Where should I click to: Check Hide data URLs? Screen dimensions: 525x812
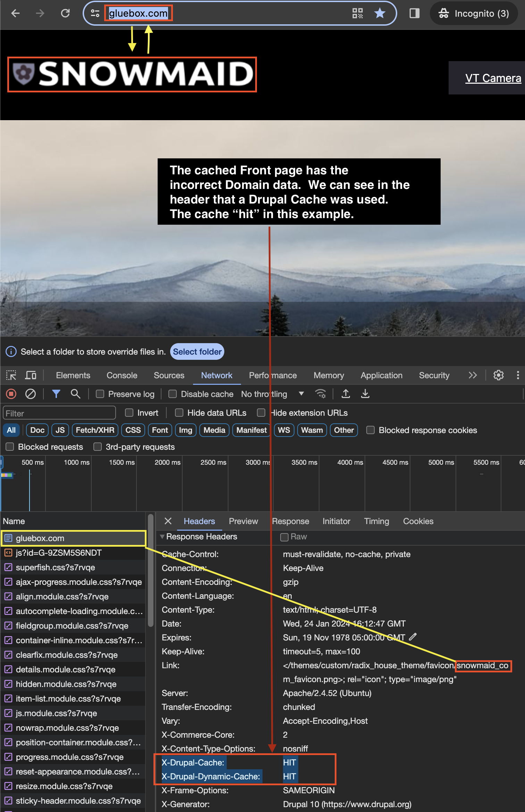click(x=179, y=413)
